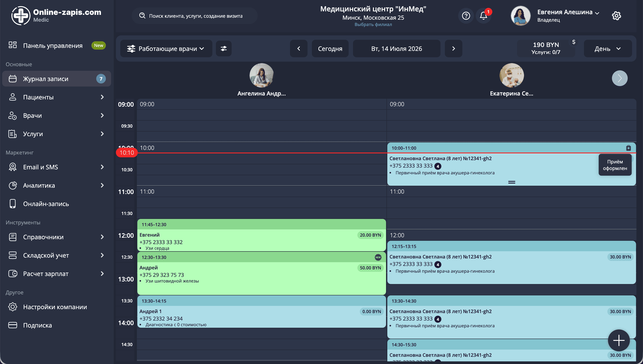Open the settings gear icon in header

coord(617,16)
